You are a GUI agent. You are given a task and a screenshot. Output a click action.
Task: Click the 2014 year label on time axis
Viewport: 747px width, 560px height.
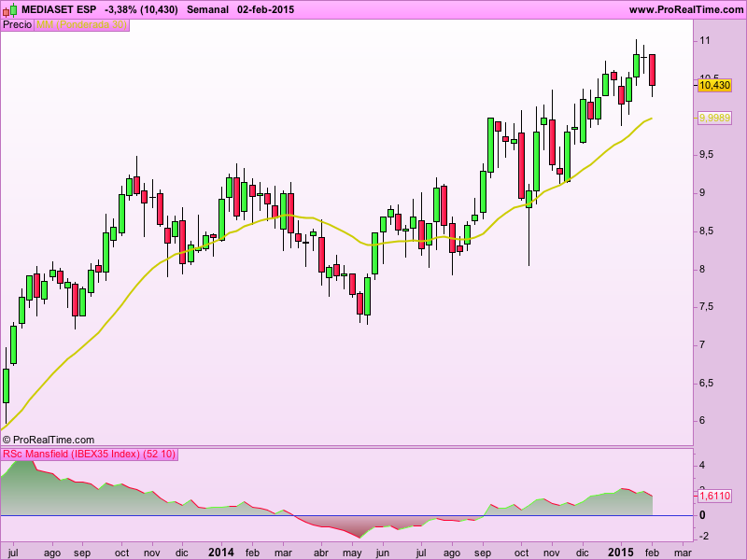tap(221, 553)
